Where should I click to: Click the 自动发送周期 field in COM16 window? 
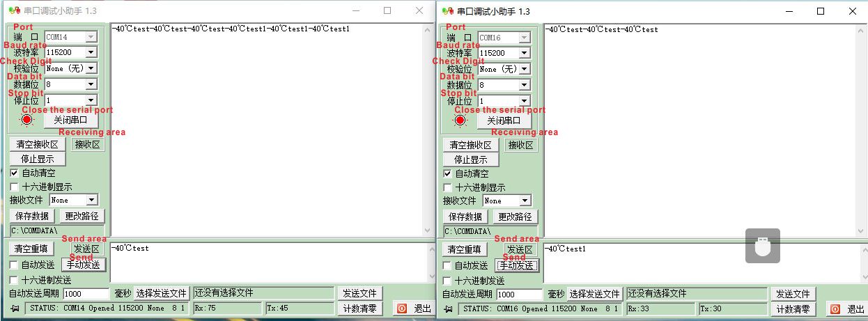519,294
